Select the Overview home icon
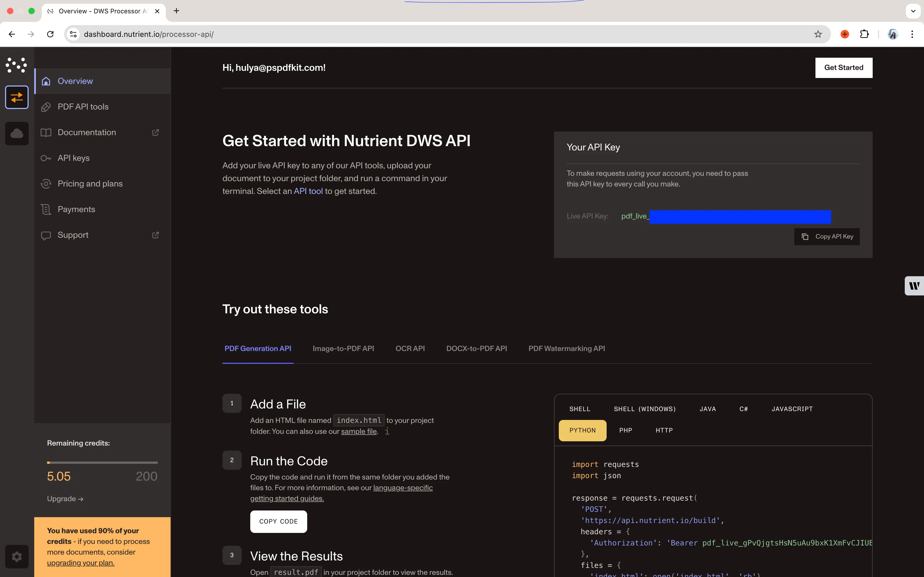Screen dimensions: 924x577 tap(46, 81)
